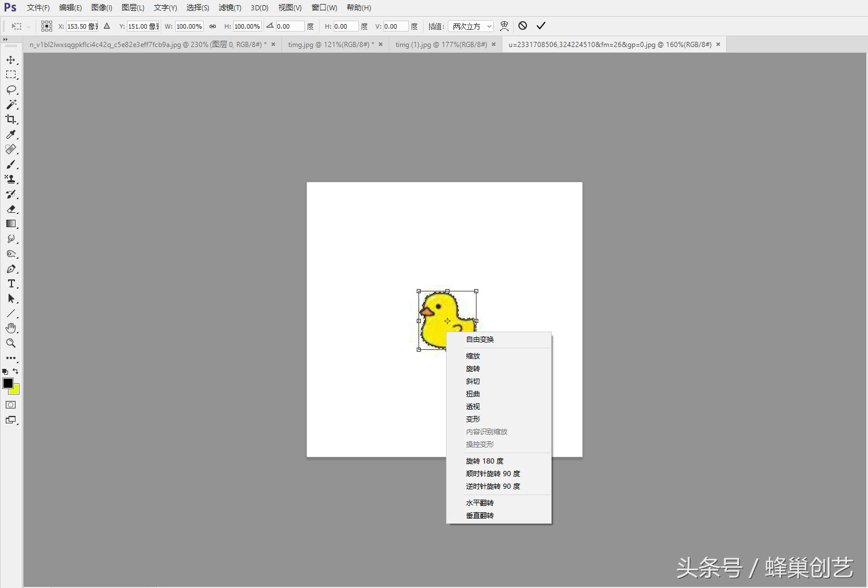Pick the Eyedropper tool
The width and height of the screenshot is (868, 588).
tap(11, 134)
